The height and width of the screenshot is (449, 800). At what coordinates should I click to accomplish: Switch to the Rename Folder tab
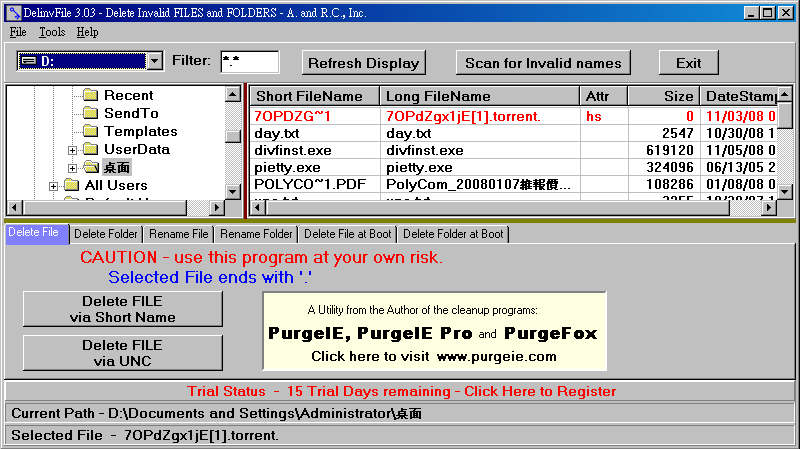click(256, 234)
